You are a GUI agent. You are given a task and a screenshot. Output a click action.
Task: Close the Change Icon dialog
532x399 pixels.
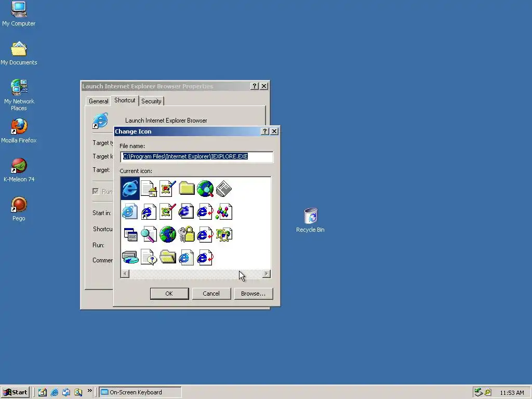(274, 131)
